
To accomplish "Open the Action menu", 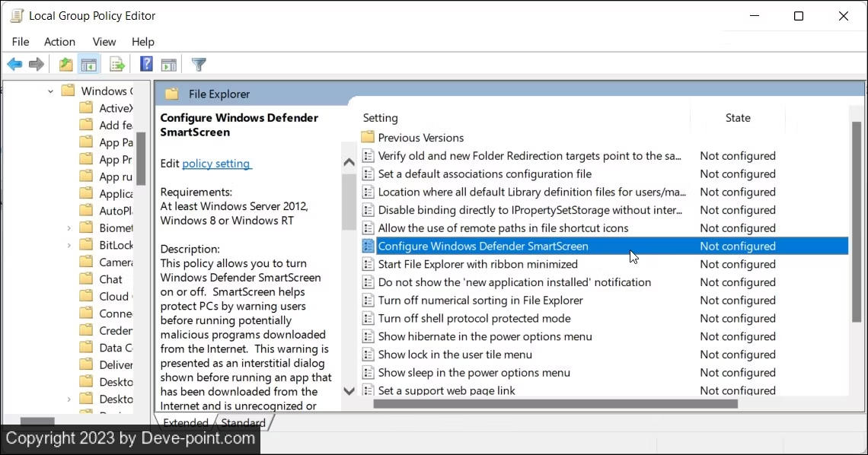I will [x=60, y=41].
